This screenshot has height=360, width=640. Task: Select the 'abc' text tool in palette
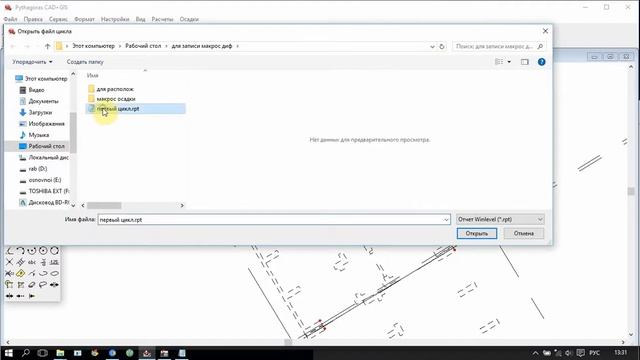click(32, 262)
